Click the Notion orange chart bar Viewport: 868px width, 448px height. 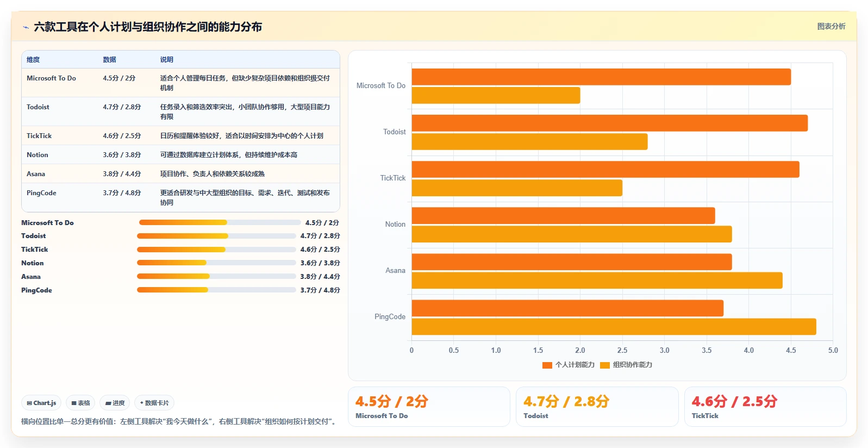coord(564,215)
